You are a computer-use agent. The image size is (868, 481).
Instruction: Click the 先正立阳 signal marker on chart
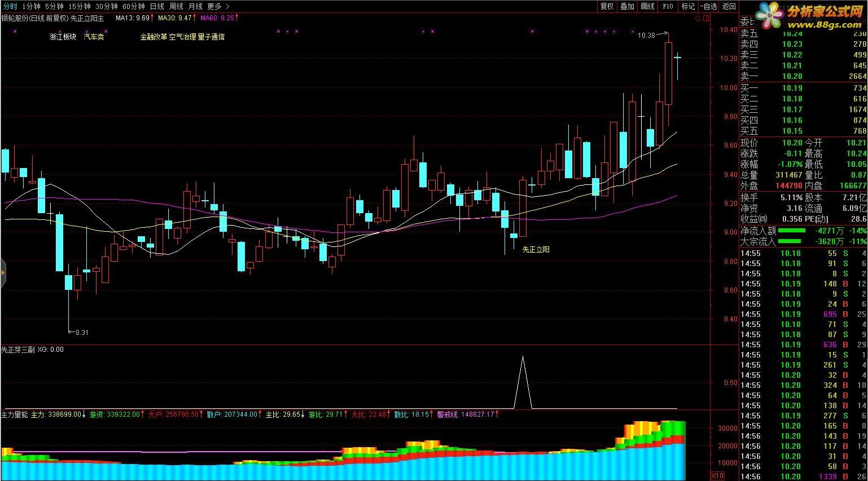click(536, 249)
